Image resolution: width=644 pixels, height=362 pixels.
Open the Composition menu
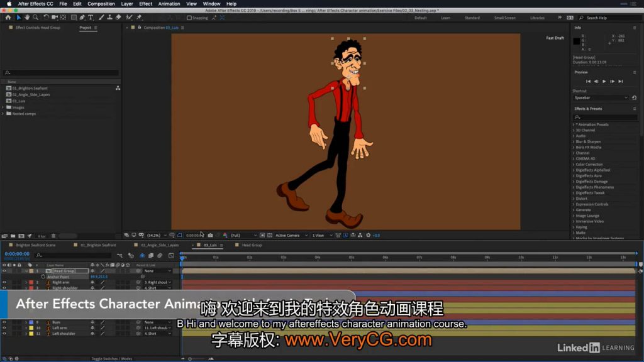pos(101,4)
